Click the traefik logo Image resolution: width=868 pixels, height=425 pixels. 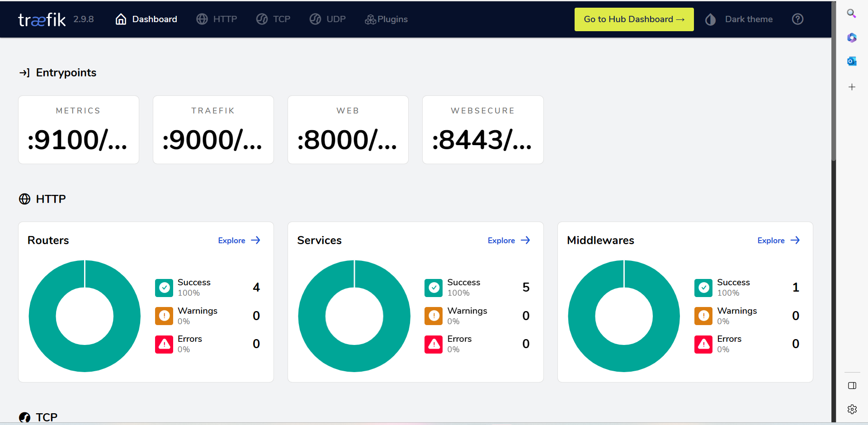[42, 19]
